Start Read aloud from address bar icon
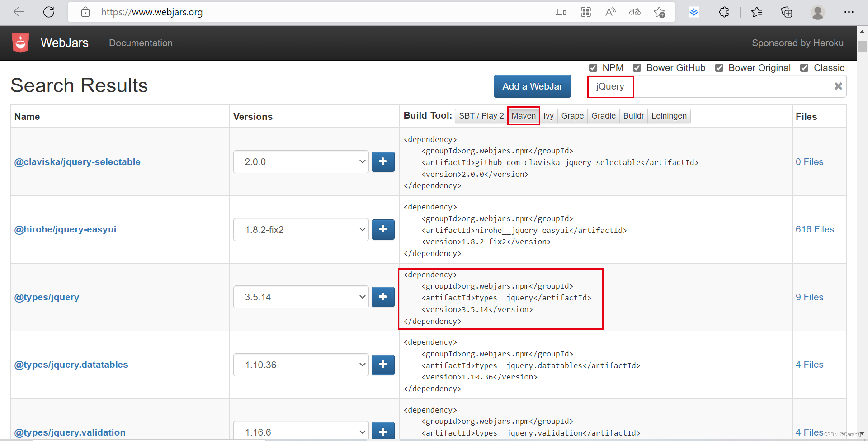 pos(610,12)
